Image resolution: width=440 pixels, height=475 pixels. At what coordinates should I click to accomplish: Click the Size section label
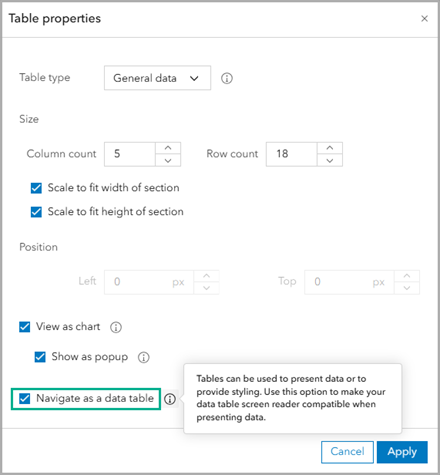click(x=29, y=119)
